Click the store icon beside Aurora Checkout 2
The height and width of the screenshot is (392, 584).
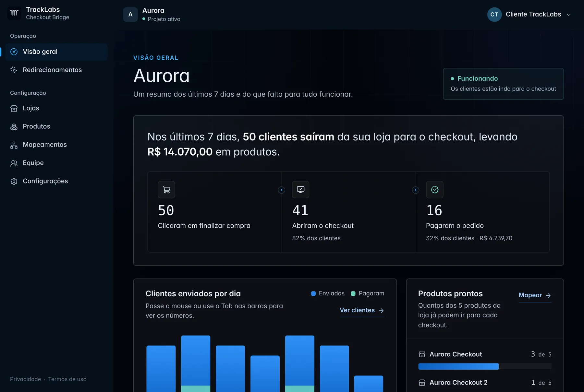tap(422, 383)
